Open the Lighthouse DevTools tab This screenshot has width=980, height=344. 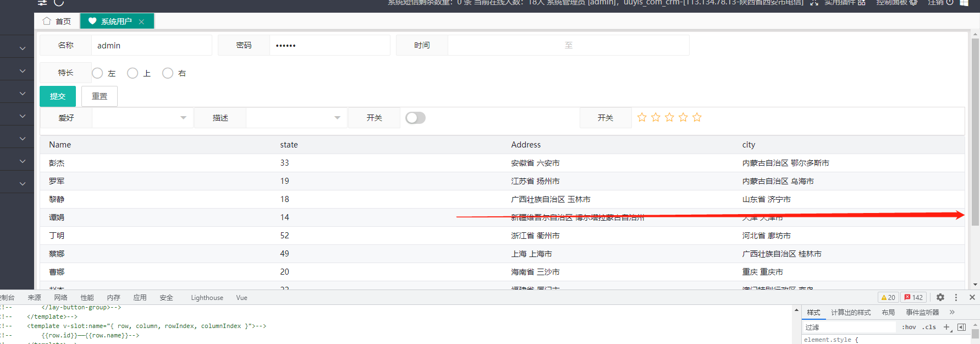(x=207, y=297)
